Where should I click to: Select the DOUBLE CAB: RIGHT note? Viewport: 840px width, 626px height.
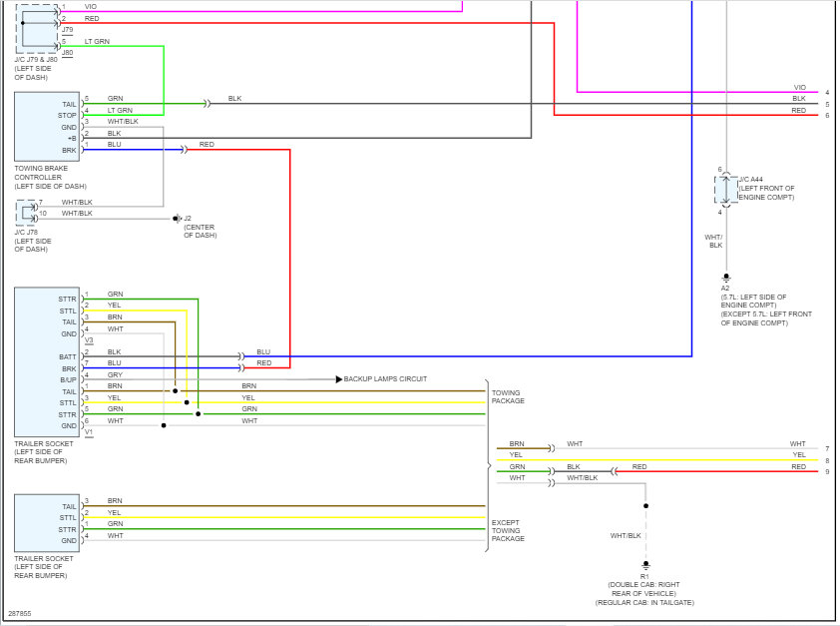pos(643,585)
